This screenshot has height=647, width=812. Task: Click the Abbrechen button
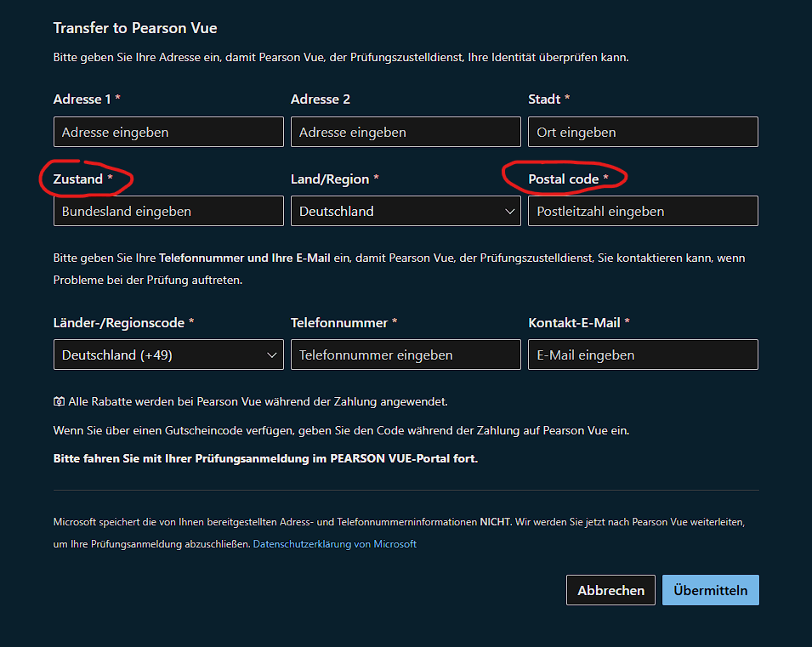coord(610,590)
